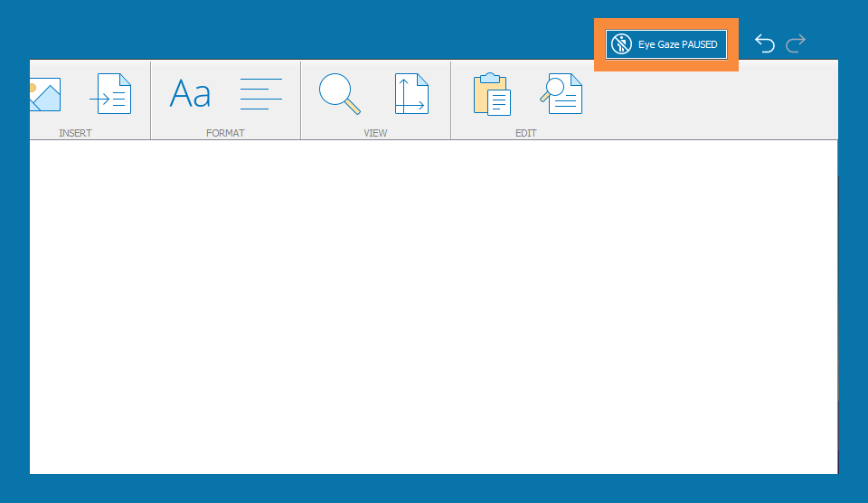The image size is (868, 503).
Task: Select the VIEW group label
Action: (x=375, y=133)
